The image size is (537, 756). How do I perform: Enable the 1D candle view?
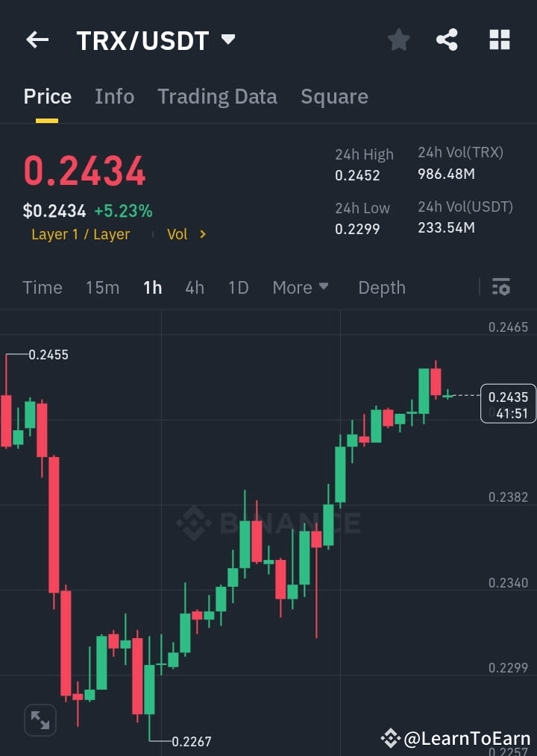point(238,287)
